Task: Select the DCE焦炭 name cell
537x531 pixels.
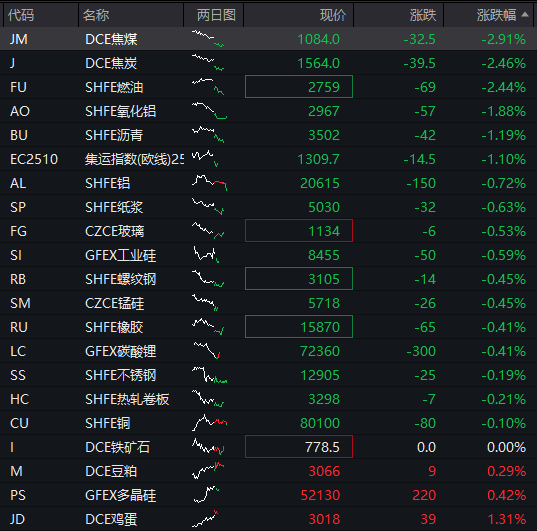Action: click(x=111, y=63)
